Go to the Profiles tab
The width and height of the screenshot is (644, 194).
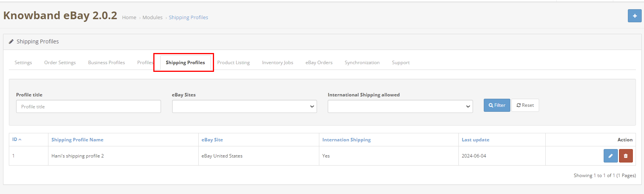[145, 63]
